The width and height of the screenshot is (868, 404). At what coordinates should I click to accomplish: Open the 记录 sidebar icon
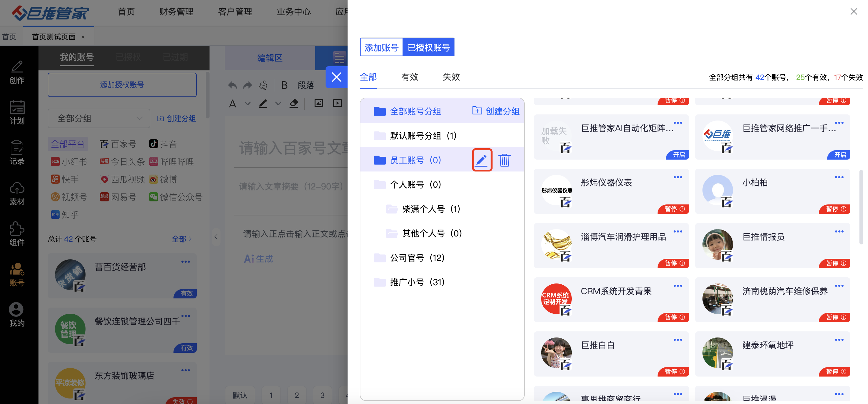(17, 153)
